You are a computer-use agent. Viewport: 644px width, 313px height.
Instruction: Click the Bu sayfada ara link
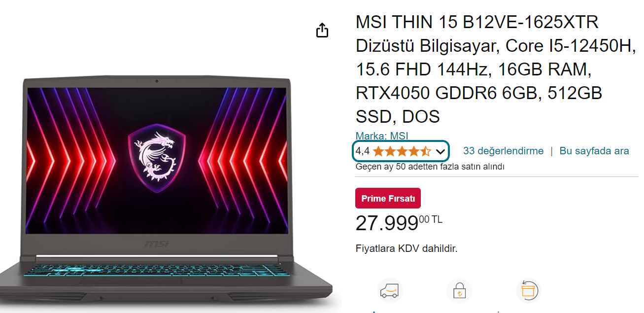594,151
